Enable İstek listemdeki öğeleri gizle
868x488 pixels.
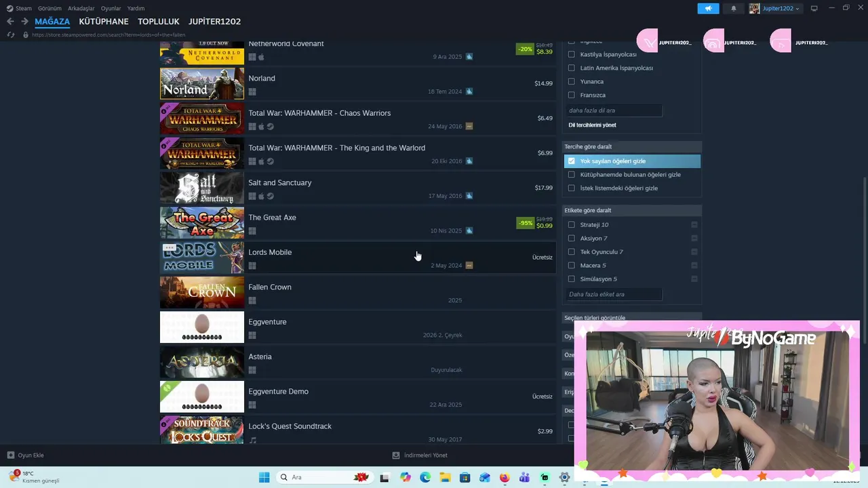571,188
